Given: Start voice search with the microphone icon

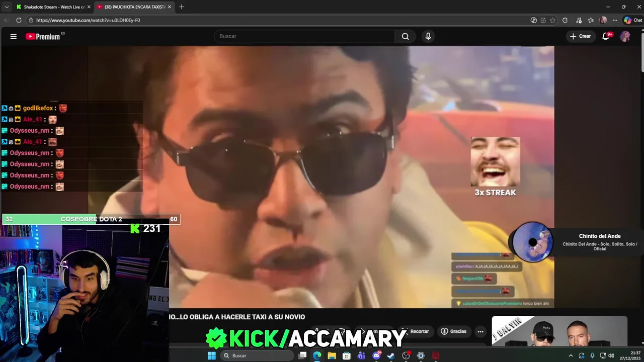Looking at the screenshot, I should [428, 36].
